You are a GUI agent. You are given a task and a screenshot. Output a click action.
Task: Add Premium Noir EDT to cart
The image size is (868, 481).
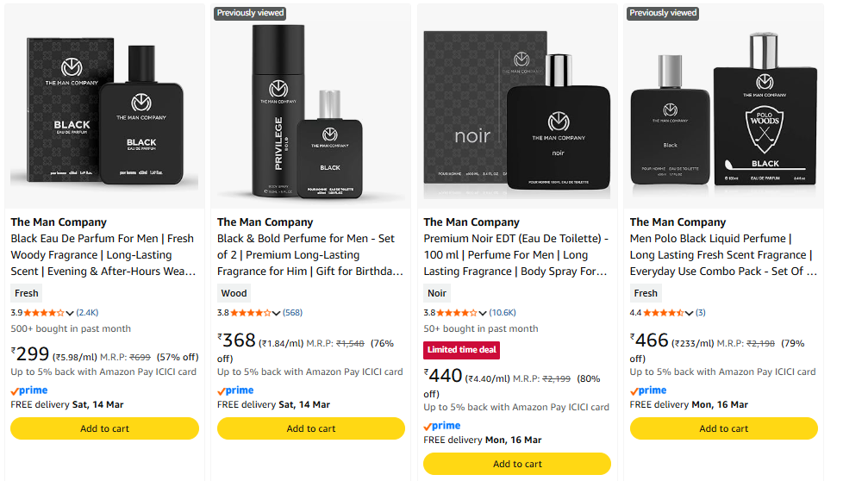517,464
